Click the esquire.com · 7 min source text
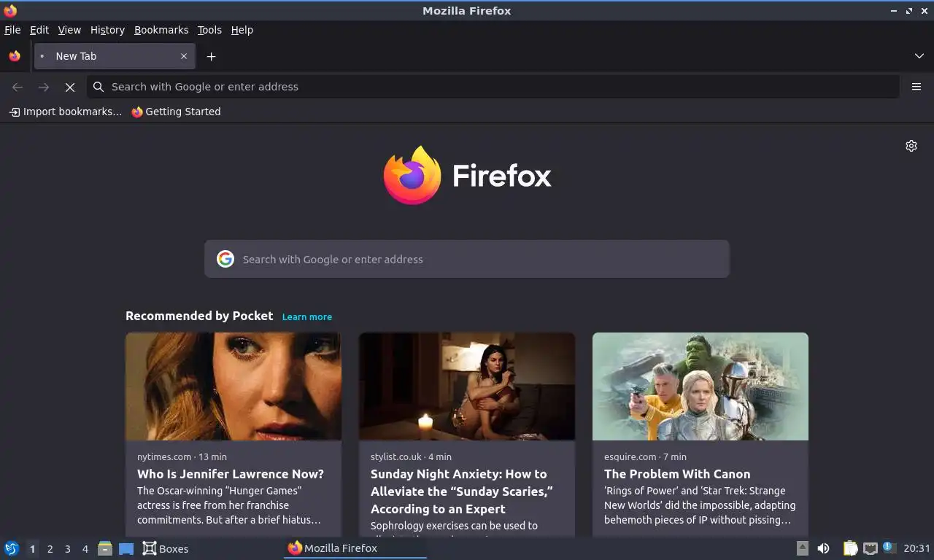 645,456
